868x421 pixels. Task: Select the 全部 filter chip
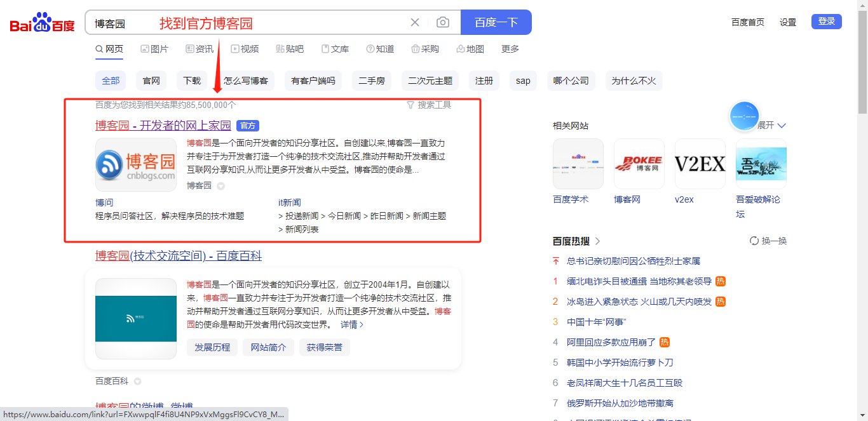[x=111, y=81]
